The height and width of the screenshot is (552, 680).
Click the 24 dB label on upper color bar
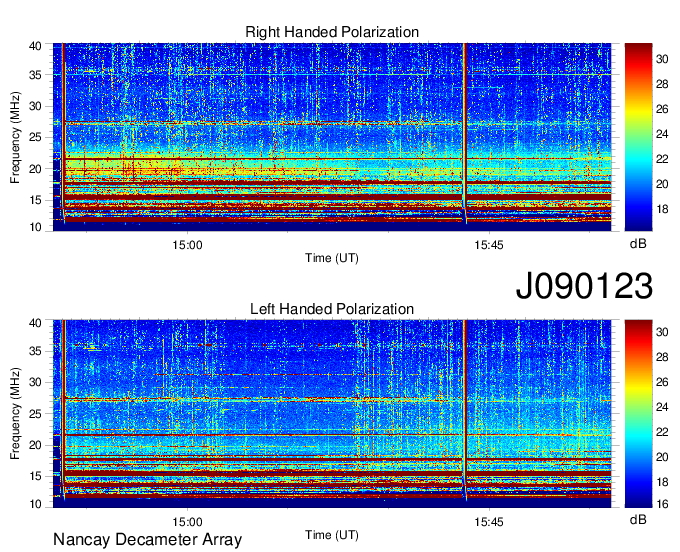pyautogui.click(x=662, y=134)
